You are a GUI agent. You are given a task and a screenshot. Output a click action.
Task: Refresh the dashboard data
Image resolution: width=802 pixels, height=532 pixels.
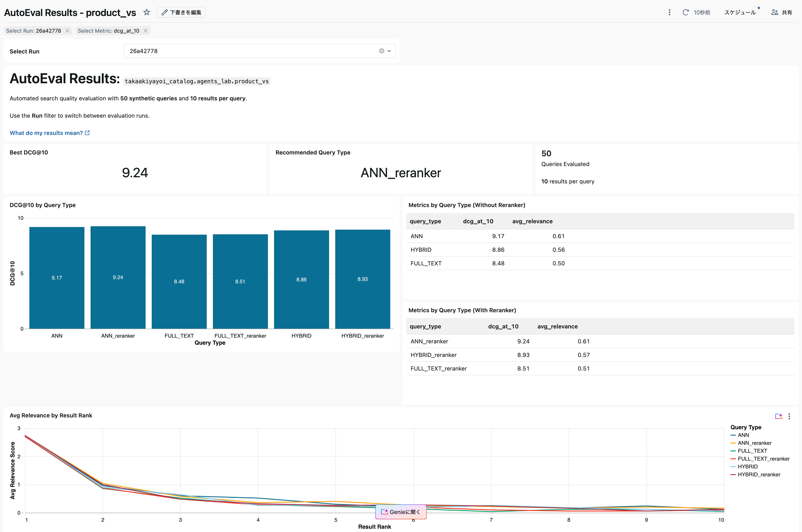tap(686, 12)
